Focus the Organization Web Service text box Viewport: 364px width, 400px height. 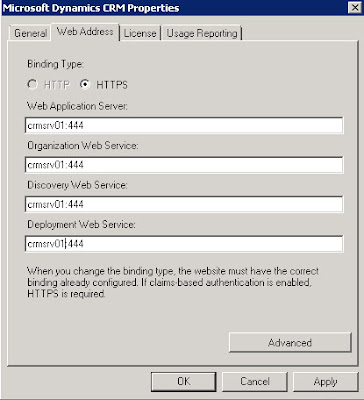click(x=184, y=165)
